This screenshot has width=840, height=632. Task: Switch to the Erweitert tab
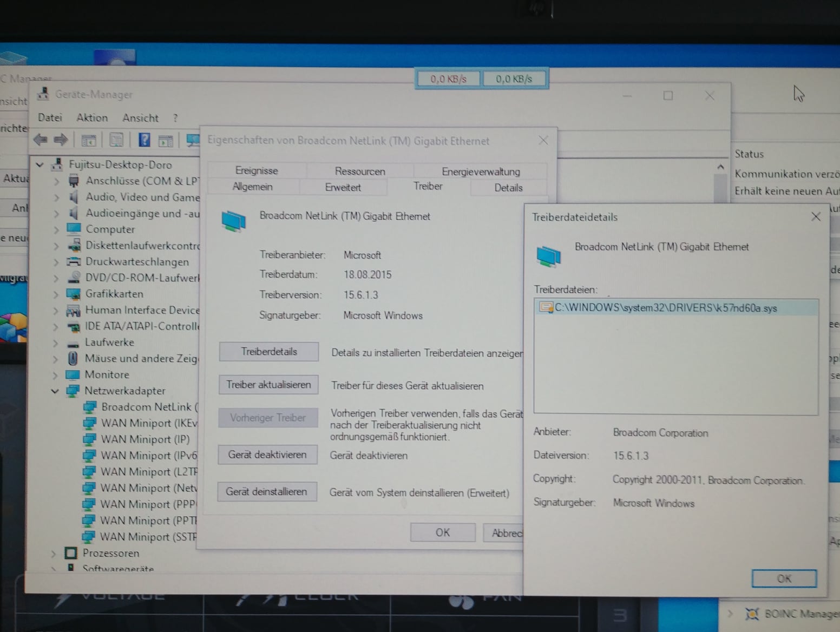pyautogui.click(x=343, y=187)
